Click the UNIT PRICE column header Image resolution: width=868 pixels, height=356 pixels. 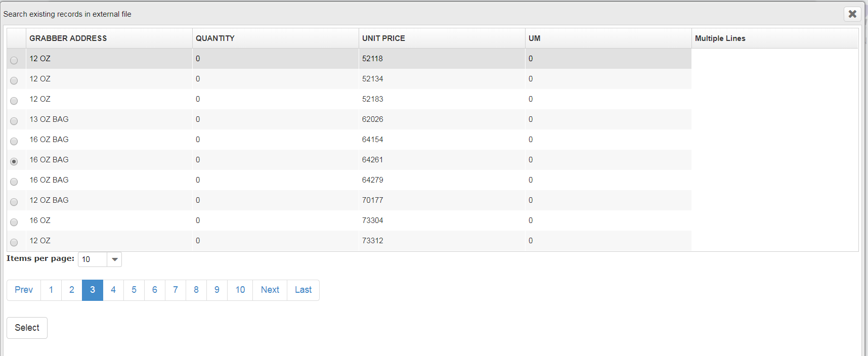point(383,38)
